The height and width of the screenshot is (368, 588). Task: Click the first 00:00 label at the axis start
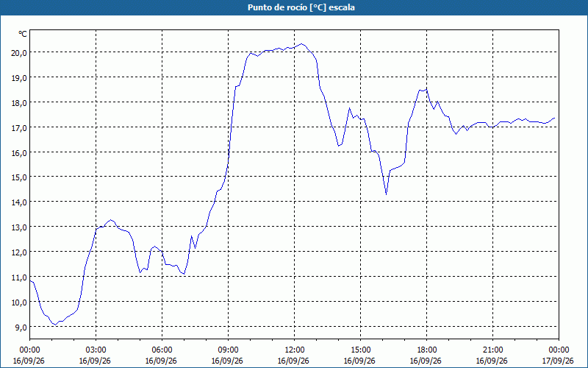pyautogui.click(x=29, y=350)
